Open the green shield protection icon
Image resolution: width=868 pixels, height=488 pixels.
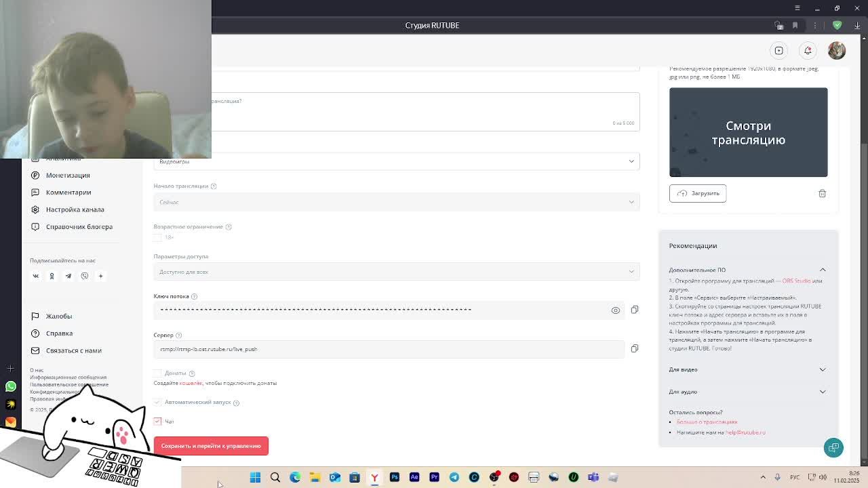837,25
